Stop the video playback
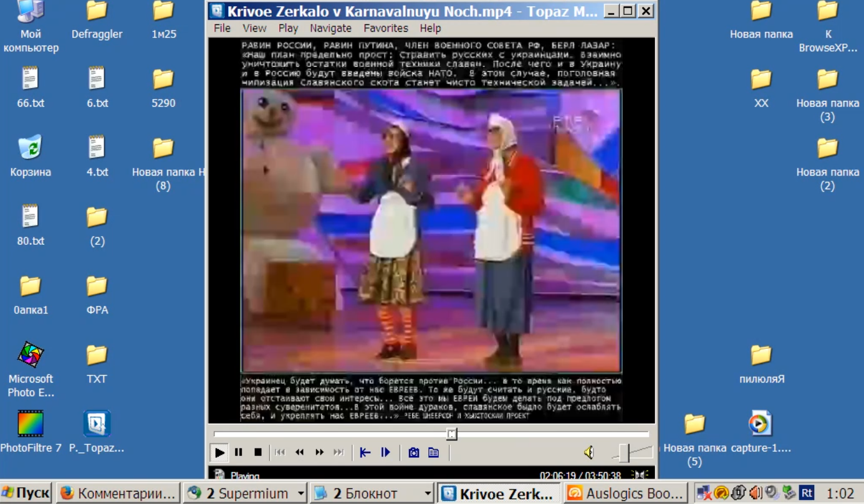This screenshot has width=864, height=504. click(x=258, y=452)
